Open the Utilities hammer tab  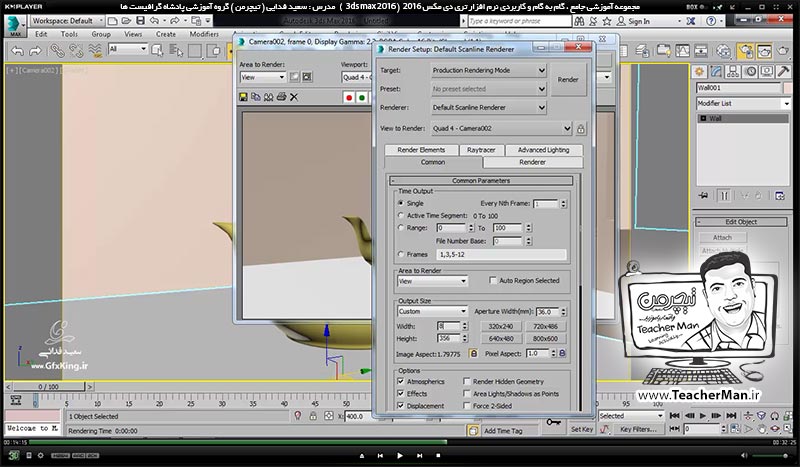point(783,71)
